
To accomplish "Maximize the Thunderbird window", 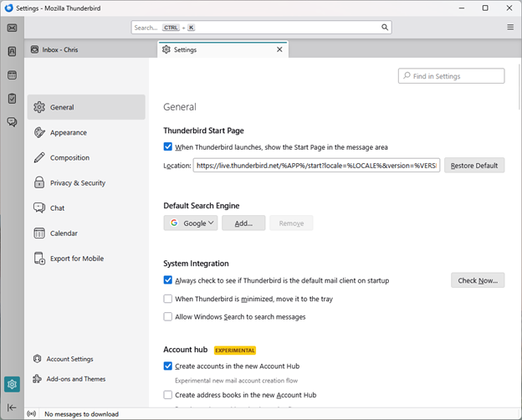I will [x=485, y=8].
